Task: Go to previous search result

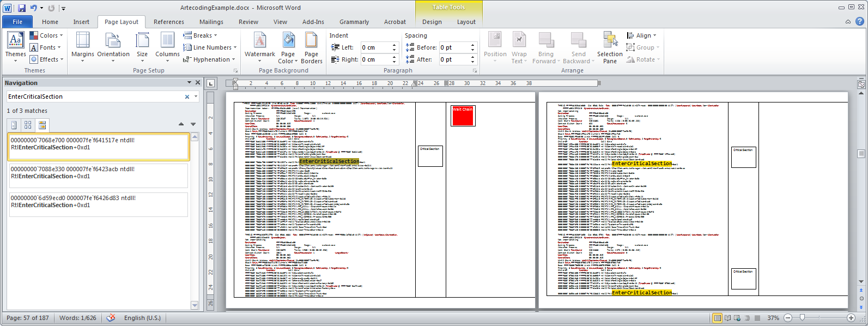Action: [181, 124]
